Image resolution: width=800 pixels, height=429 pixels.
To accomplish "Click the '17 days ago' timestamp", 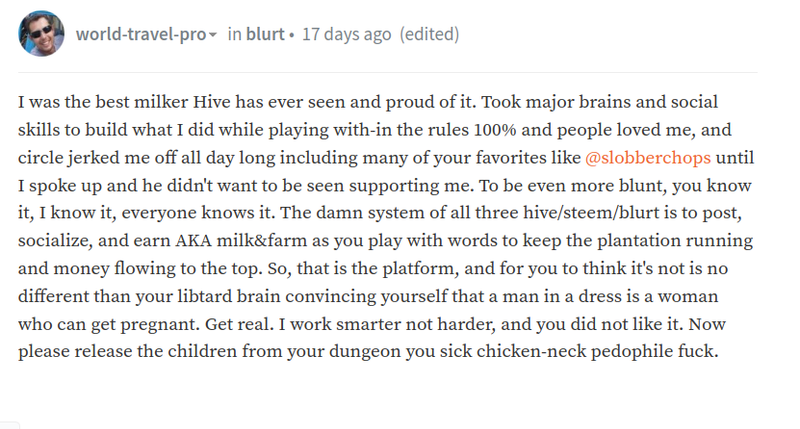I will coord(346,34).
